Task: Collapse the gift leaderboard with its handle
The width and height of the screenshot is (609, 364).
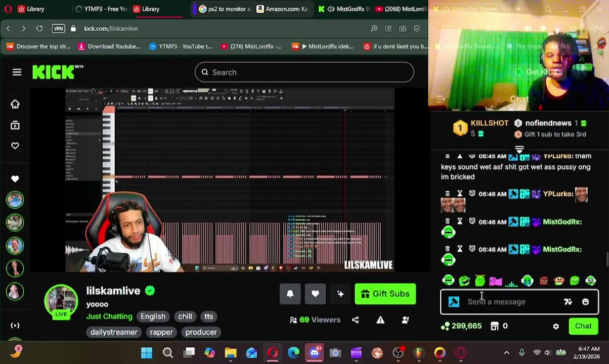Action: pos(519,150)
